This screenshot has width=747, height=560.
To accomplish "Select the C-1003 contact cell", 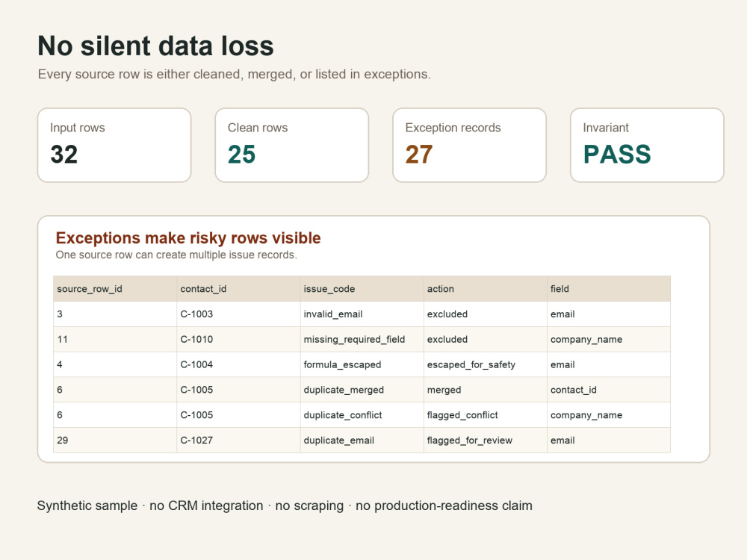I will (238, 314).
